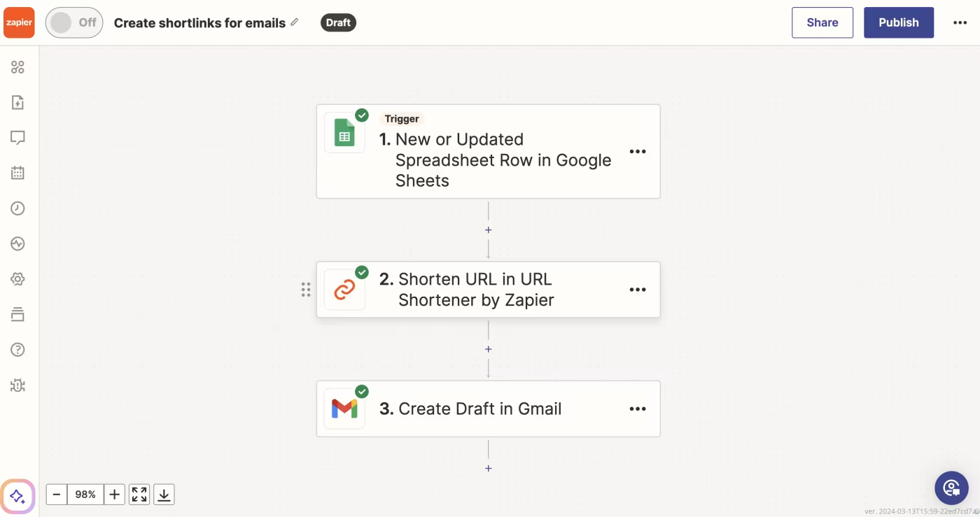Image resolution: width=980 pixels, height=517 pixels.
Task: Open options for the Shorten URL step
Action: point(638,289)
